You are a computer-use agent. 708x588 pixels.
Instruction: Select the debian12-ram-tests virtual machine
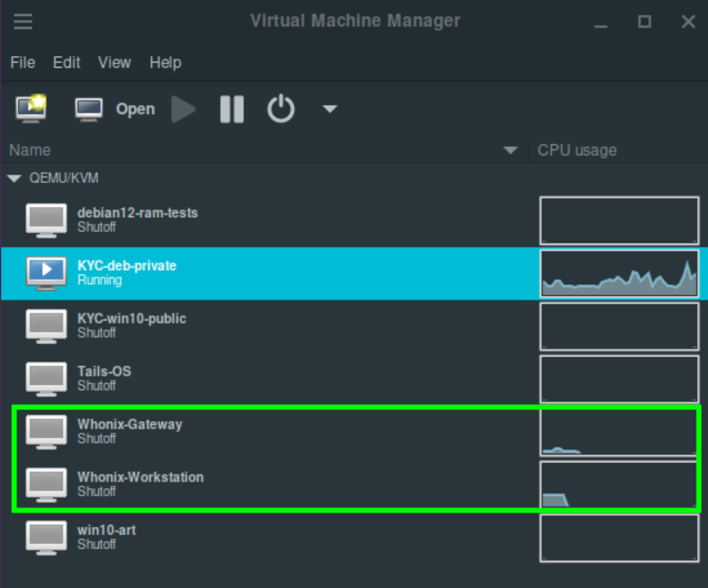tap(354, 220)
